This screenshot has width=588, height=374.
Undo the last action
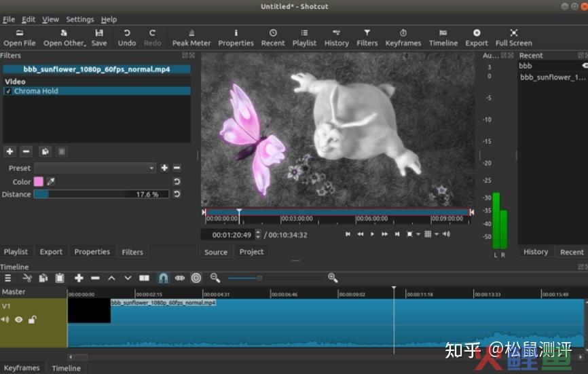pyautogui.click(x=127, y=38)
